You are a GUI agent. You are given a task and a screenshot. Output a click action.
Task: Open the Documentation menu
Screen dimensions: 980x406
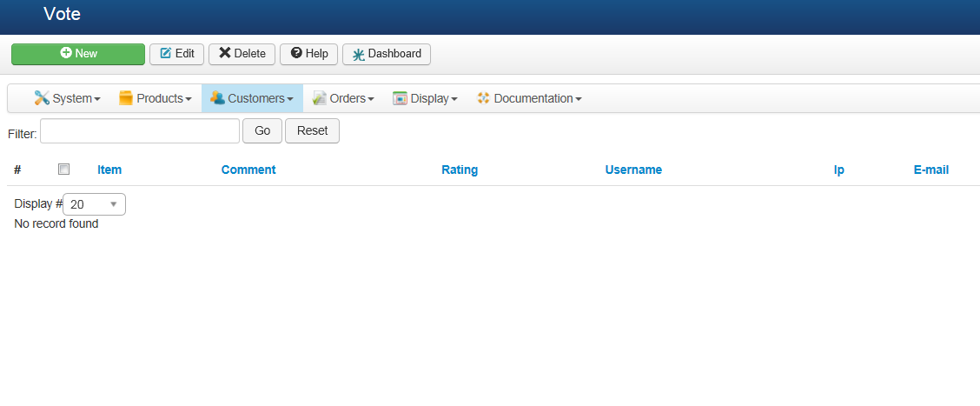tap(529, 98)
